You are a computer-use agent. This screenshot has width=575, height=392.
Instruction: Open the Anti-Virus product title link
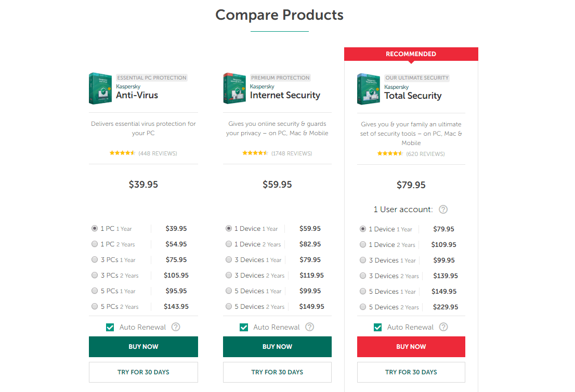pos(137,95)
